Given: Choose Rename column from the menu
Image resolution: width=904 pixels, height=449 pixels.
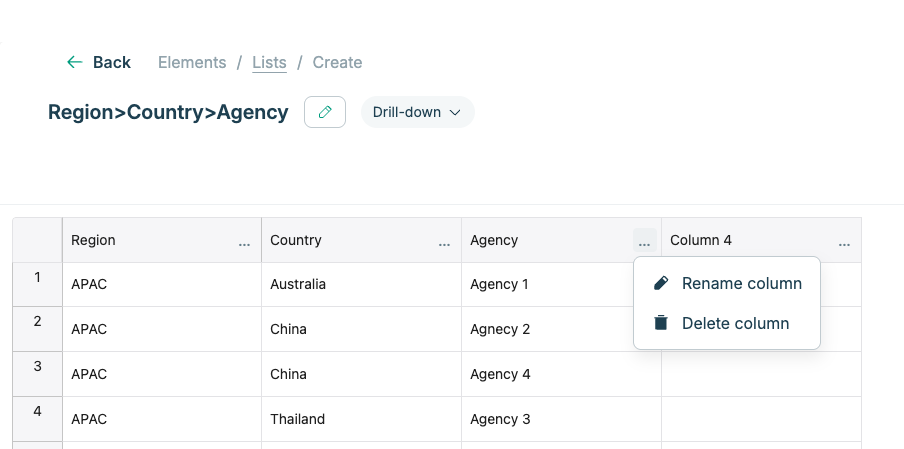Looking at the screenshot, I should 727,284.
